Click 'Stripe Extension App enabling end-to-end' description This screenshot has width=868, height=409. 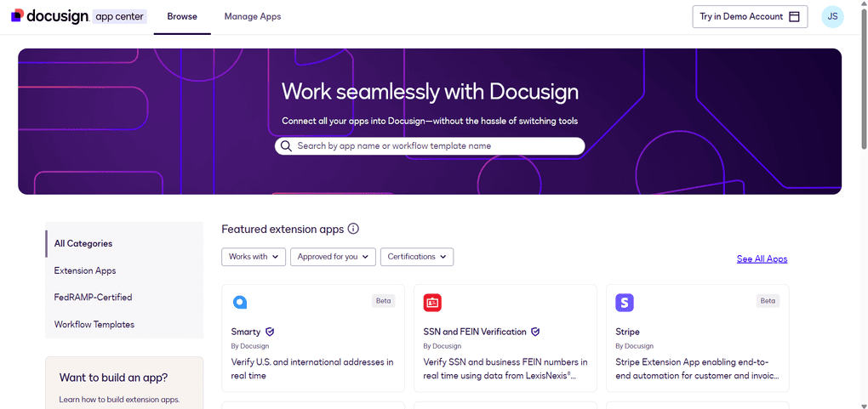[698, 368]
